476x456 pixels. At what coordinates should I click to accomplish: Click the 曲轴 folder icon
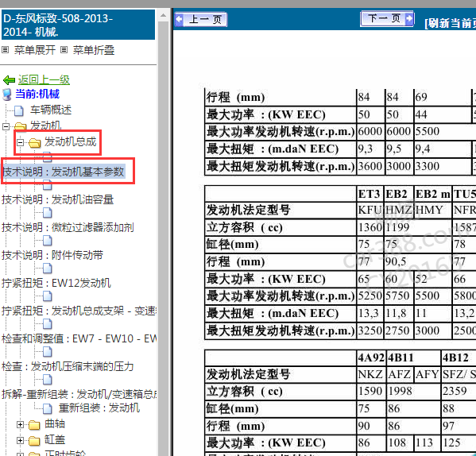(34, 425)
